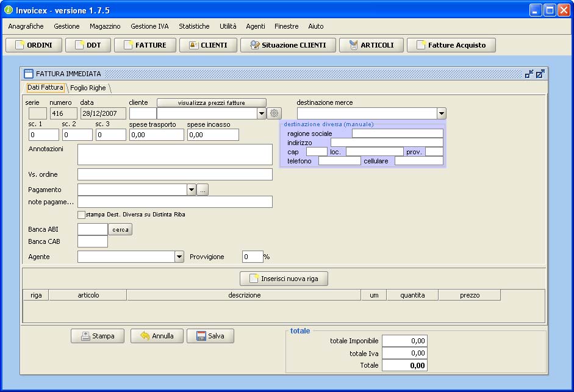Open the Gestione IVA menu

pyautogui.click(x=149, y=26)
